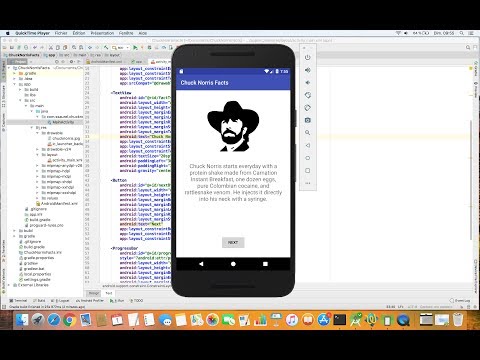This screenshot has height=360, width=480.
Task: Switch to the Text tab below editor
Action: point(109,293)
